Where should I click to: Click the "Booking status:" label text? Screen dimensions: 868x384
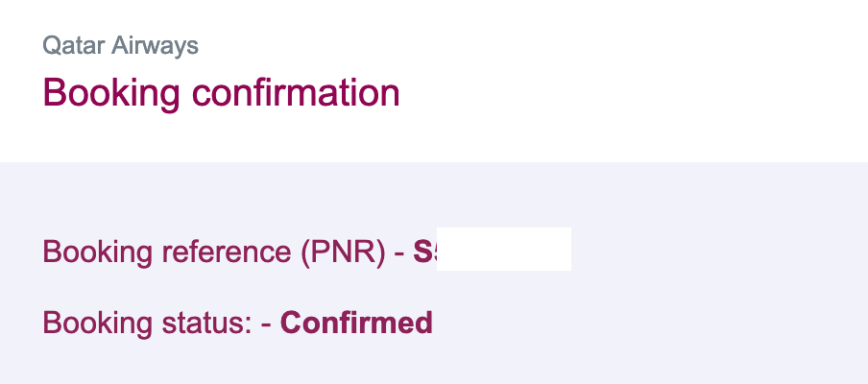point(148,323)
